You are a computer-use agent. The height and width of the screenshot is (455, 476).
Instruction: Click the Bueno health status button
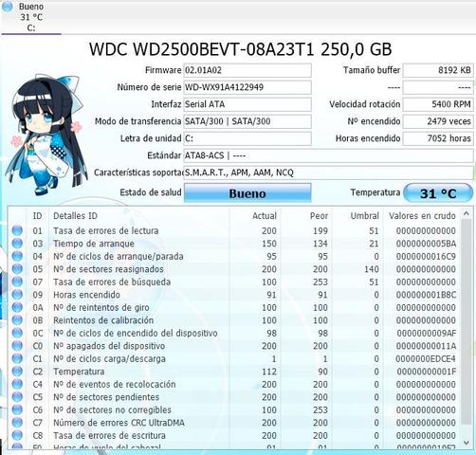coord(247,193)
